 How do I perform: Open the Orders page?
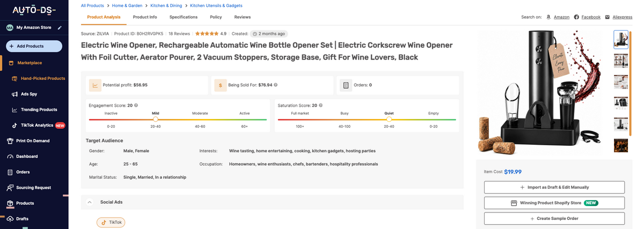pos(23,172)
